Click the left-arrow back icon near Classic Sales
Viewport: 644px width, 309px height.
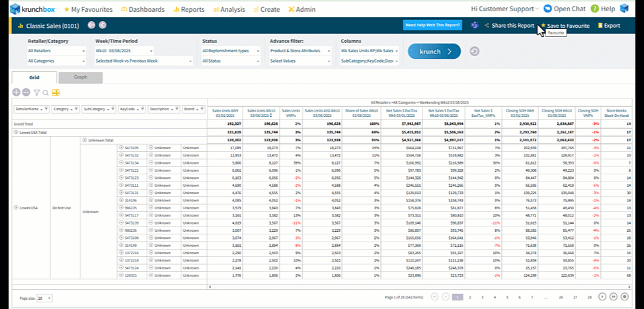[92, 26]
